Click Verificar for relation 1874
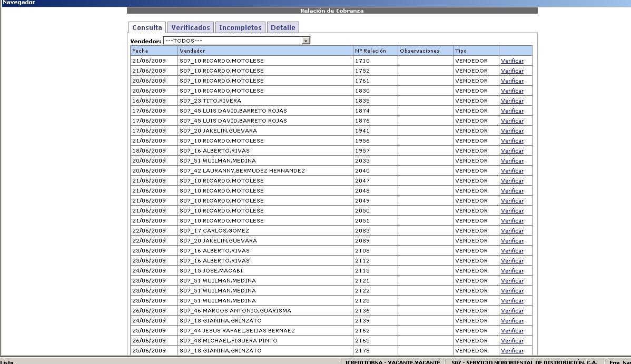The height and width of the screenshot is (364, 631). pyautogui.click(x=512, y=111)
